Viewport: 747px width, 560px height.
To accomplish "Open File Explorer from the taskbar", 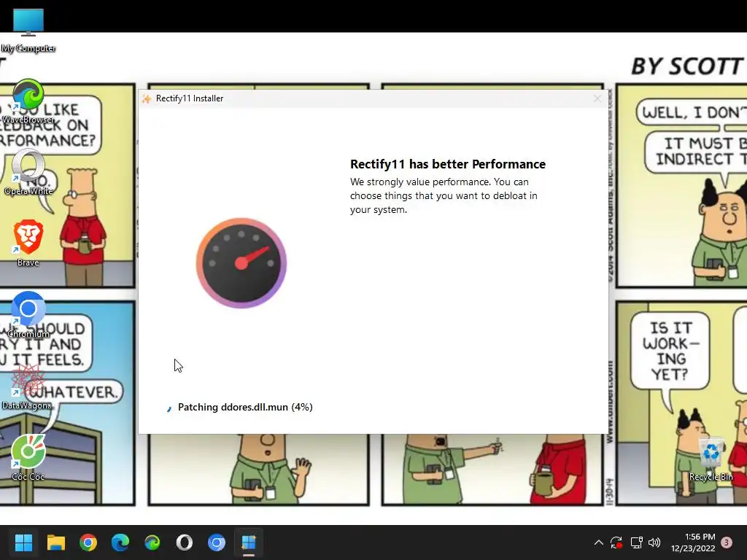I will point(55,542).
